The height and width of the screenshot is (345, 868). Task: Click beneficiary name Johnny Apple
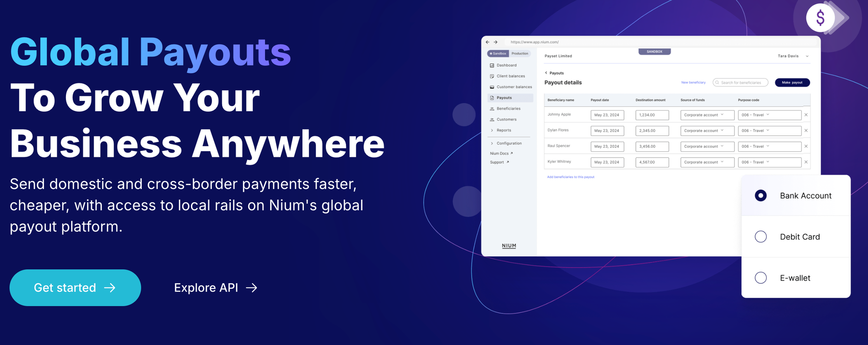[559, 115]
